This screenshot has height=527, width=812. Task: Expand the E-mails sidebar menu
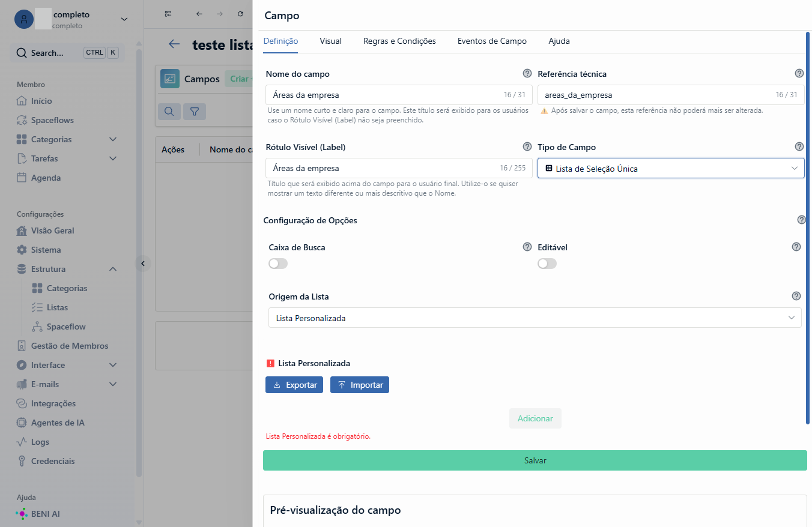click(113, 384)
